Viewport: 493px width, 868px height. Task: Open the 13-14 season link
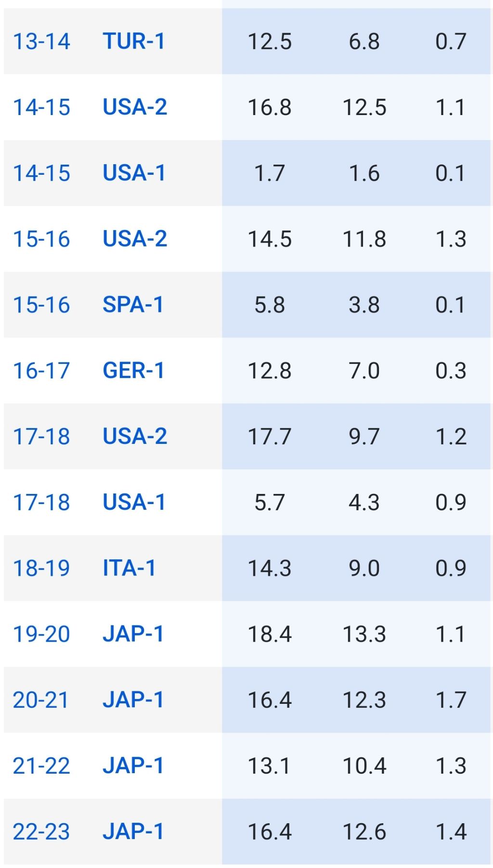point(41,41)
